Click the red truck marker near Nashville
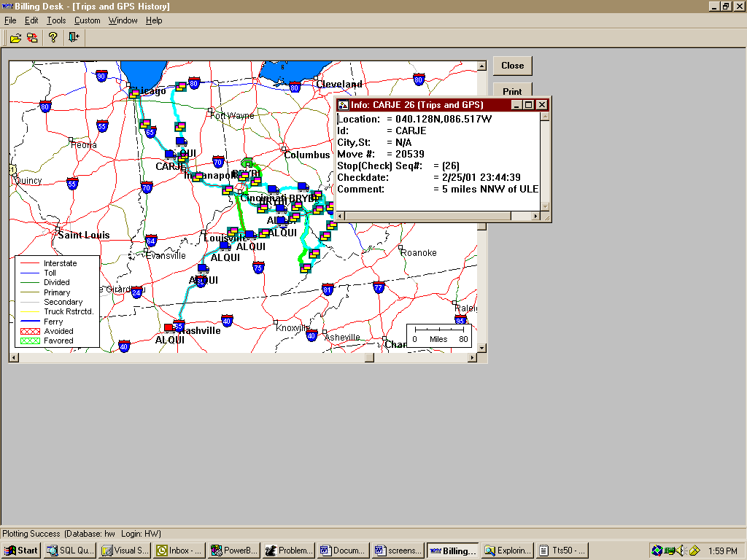 click(x=169, y=328)
